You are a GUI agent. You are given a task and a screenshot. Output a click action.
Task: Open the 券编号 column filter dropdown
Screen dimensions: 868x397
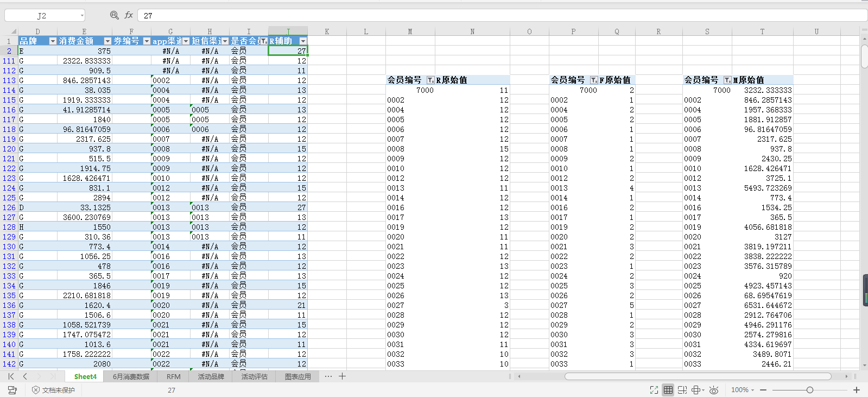pyautogui.click(x=147, y=41)
